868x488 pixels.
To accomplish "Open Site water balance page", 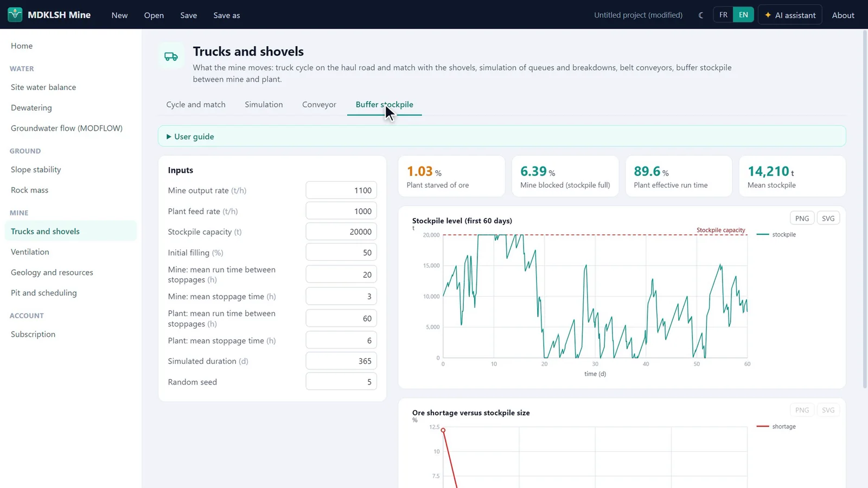I will pyautogui.click(x=71, y=87).
